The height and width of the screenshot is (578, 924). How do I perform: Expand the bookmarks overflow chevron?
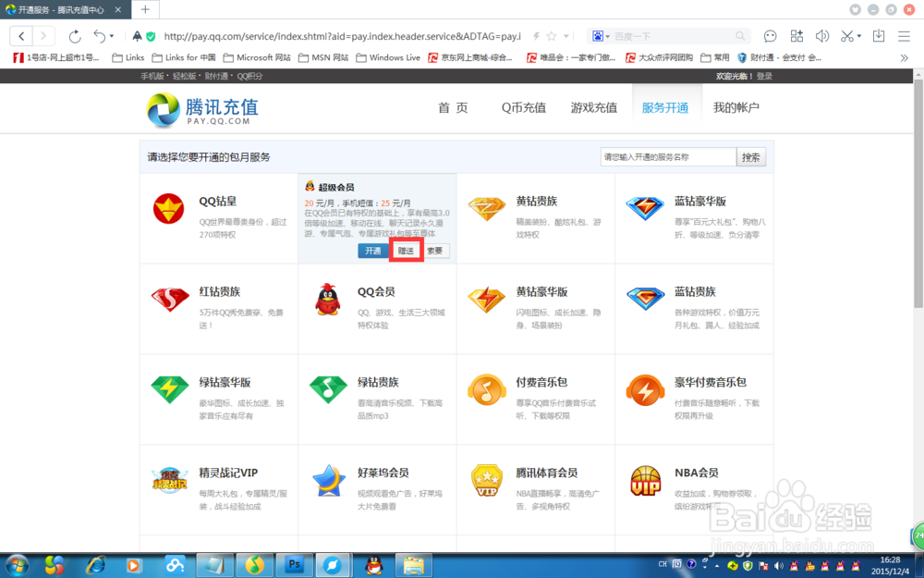(905, 56)
